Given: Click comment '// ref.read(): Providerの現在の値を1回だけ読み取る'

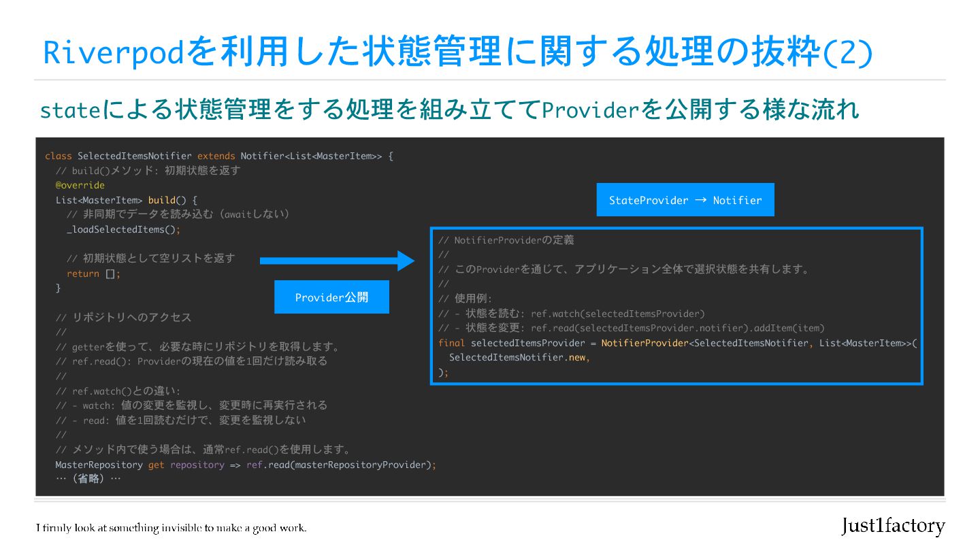Looking at the screenshot, I should pyautogui.click(x=191, y=361).
